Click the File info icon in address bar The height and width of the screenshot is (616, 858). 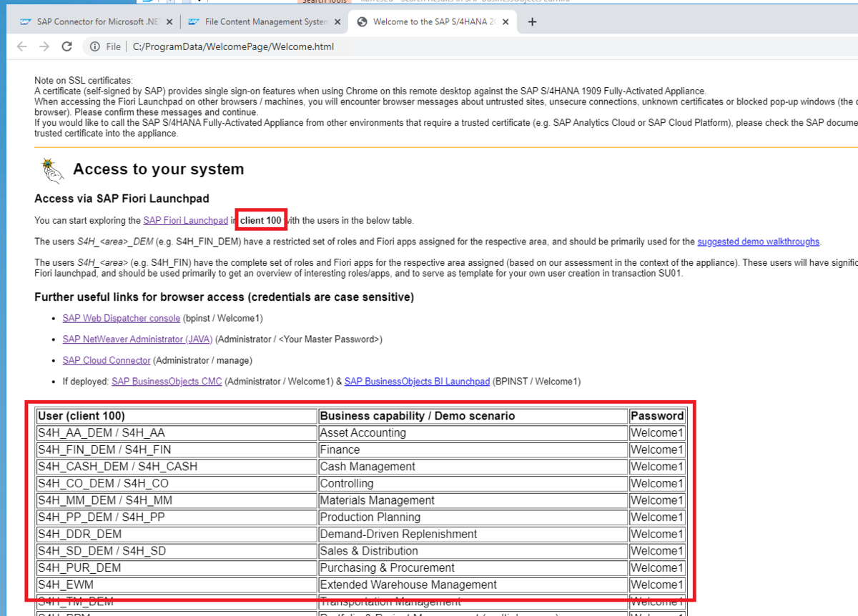(95, 46)
